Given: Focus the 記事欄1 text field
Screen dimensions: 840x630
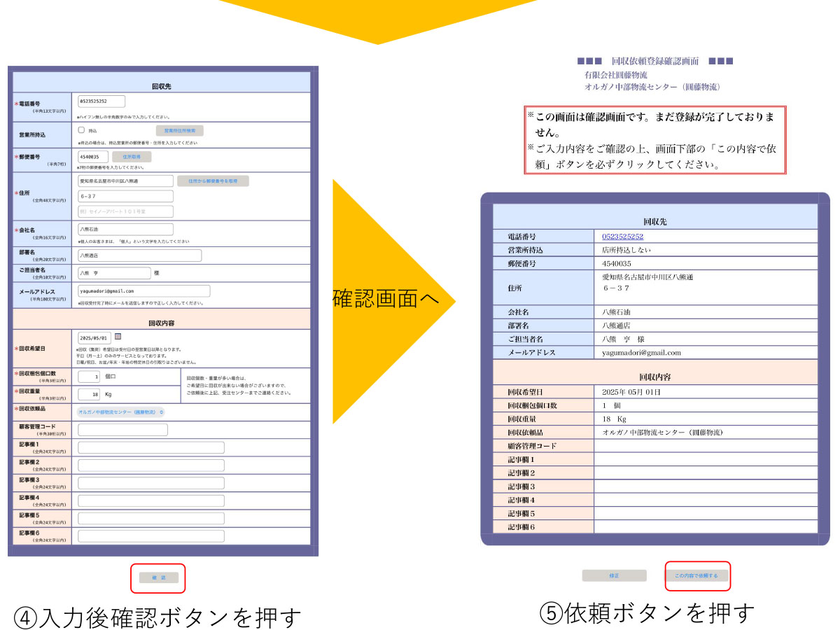Looking at the screenshot, I should point(150,448).
